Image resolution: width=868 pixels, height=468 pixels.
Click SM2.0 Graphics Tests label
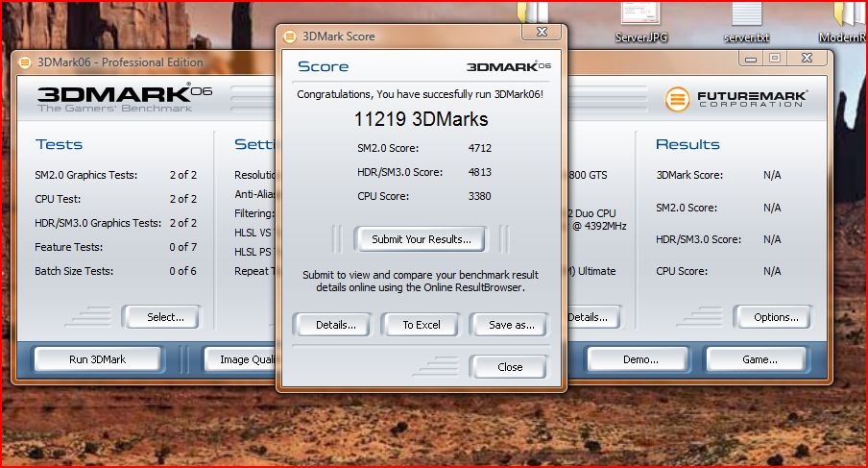(85, 175)
